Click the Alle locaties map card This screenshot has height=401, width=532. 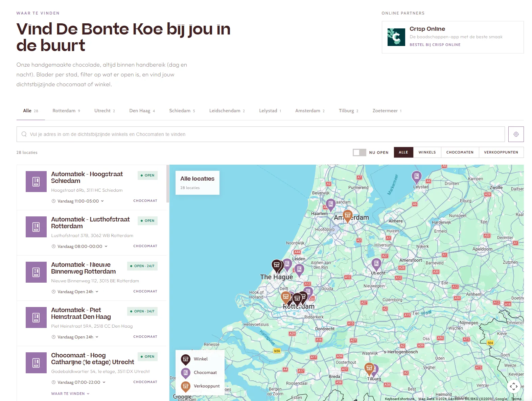tap(198, 183)
